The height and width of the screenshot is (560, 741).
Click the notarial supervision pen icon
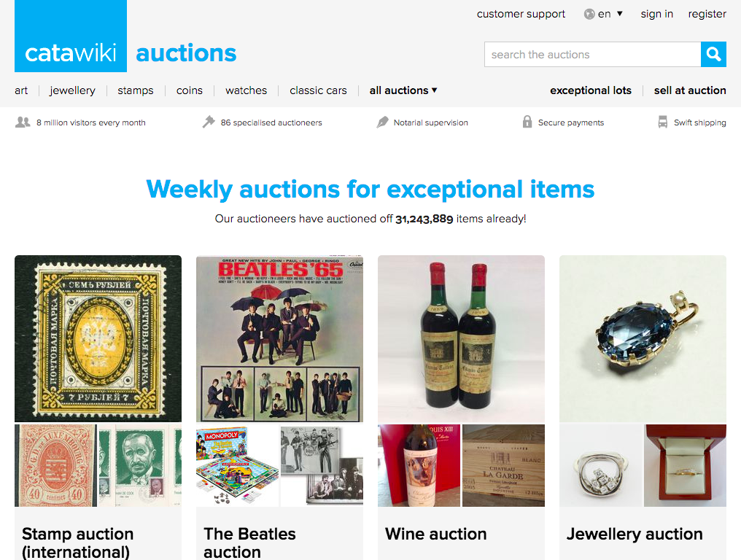click(382, 122)
